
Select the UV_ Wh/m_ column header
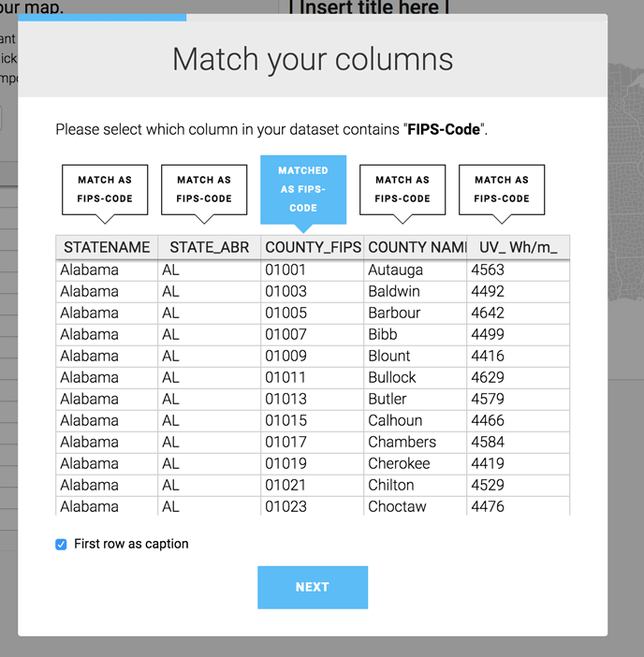(x=519, y=247)
